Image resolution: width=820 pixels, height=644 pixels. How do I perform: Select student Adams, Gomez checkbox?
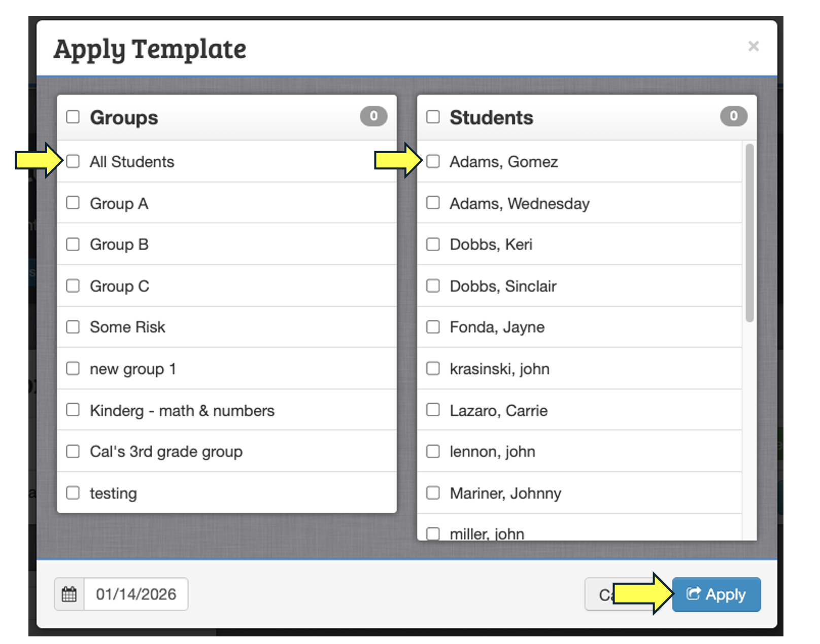[x=433, y=162]
